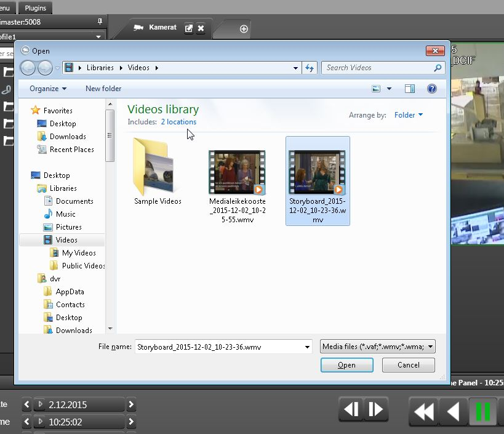This screenshot has width=504, height=434.
Task: Click the step frame backward button
Action: point(351,409)
